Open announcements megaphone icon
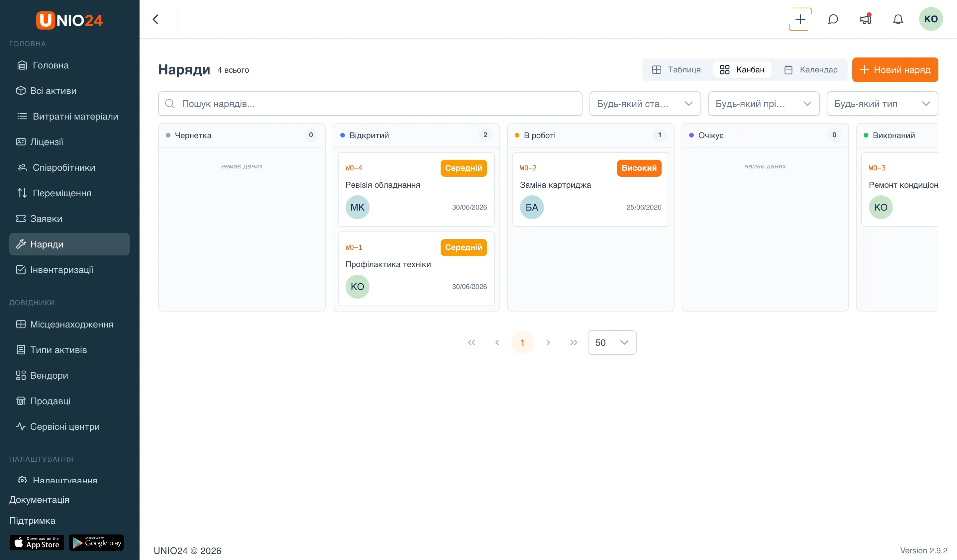The image size is (957, 560). pyautogui.click(x=866, y=19)
